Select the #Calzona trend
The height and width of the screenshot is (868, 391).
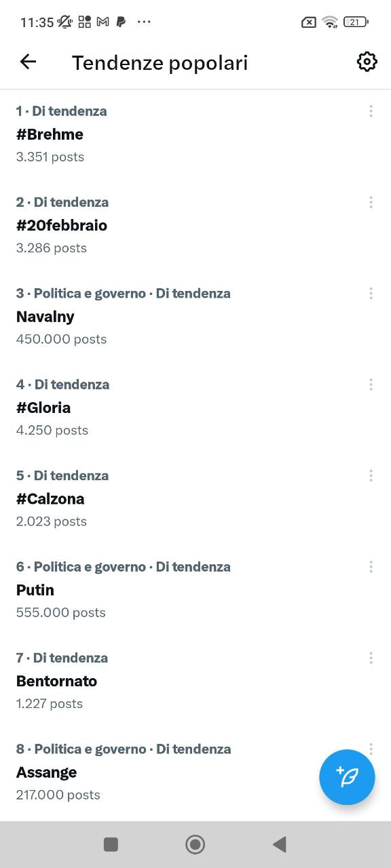(50, 498)
